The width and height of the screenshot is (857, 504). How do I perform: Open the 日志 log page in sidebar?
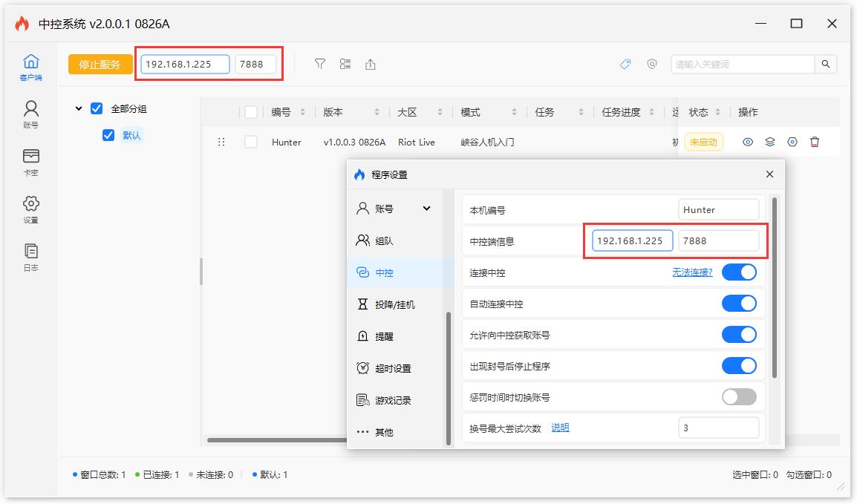[x=30, y=257]
